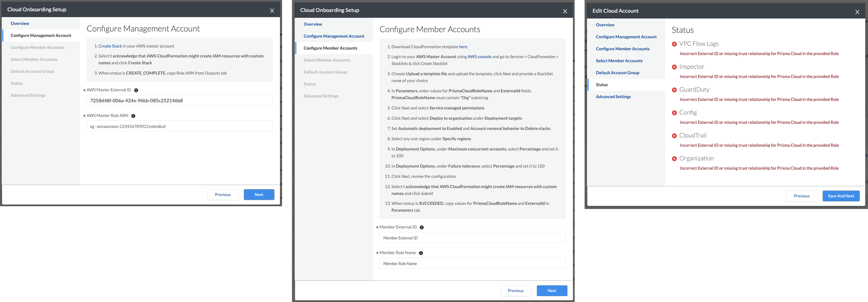
Task: Open Overview in Management Account dialog sidebar
Action: pyautogui.click(x=20, y=24)
